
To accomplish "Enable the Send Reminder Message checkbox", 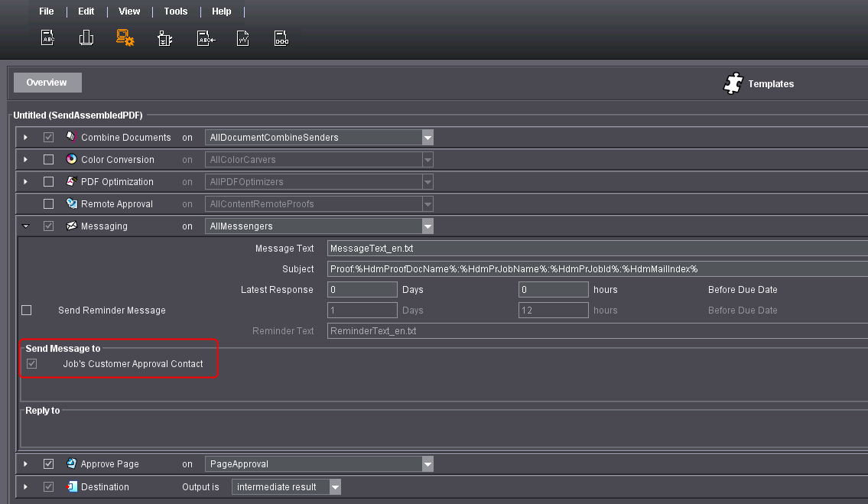I will 27,311.
